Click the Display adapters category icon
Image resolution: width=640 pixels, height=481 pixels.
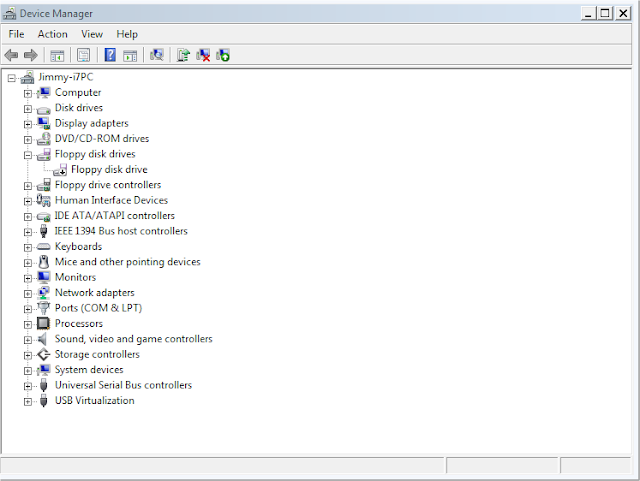pos(43,123)
